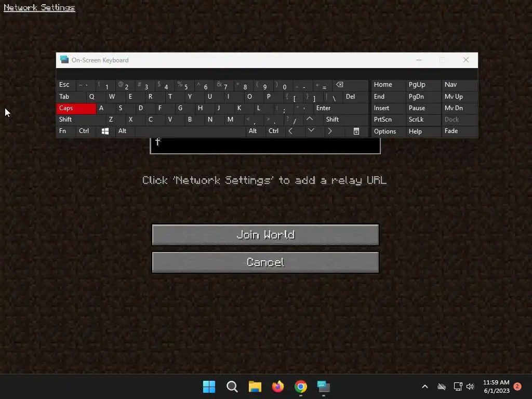Toggle the left Shift key
This screenshot has height=399, width=532.
click(81, 119)
